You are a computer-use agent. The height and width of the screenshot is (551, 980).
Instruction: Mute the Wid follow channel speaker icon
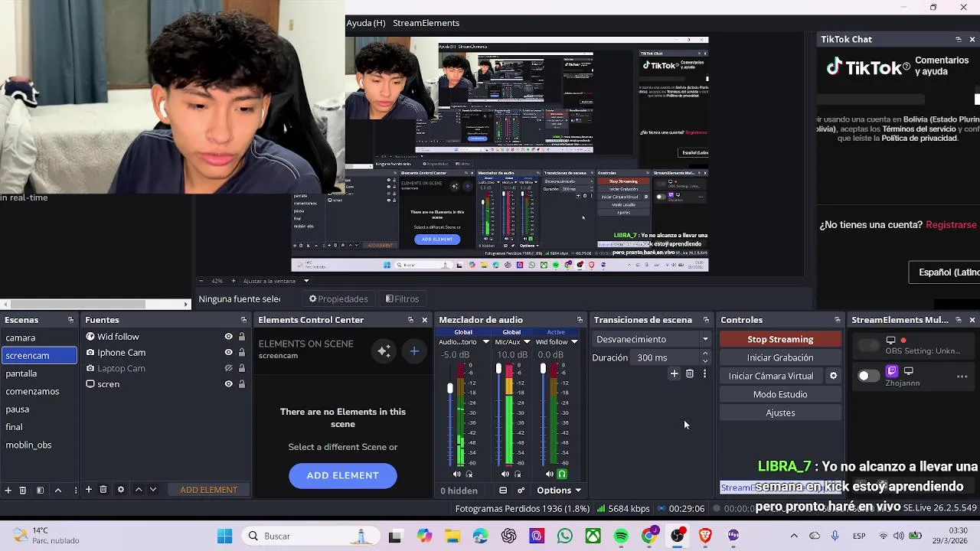[549, 474]
